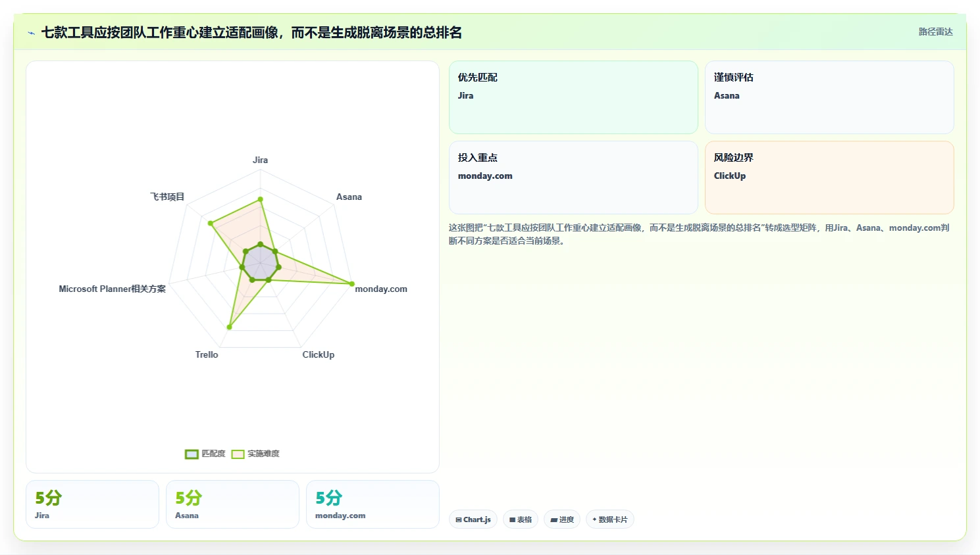Screen dimensions: 980x555
Task: Click the Trello data point on radar
Action: pos(230,327)
